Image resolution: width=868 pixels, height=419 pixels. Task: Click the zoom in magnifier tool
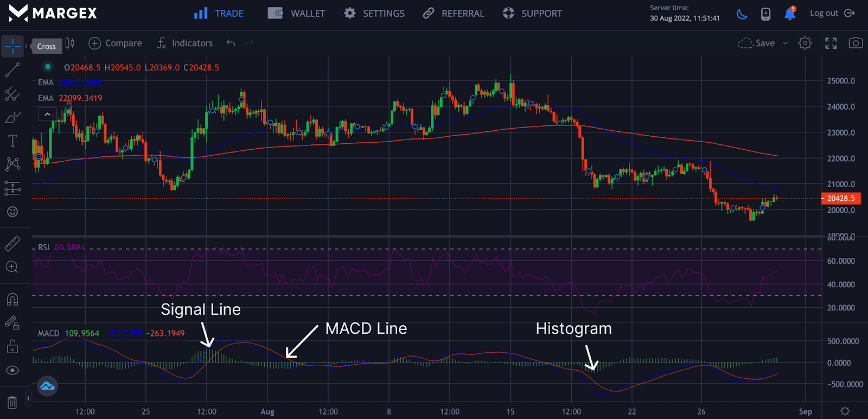12,267
